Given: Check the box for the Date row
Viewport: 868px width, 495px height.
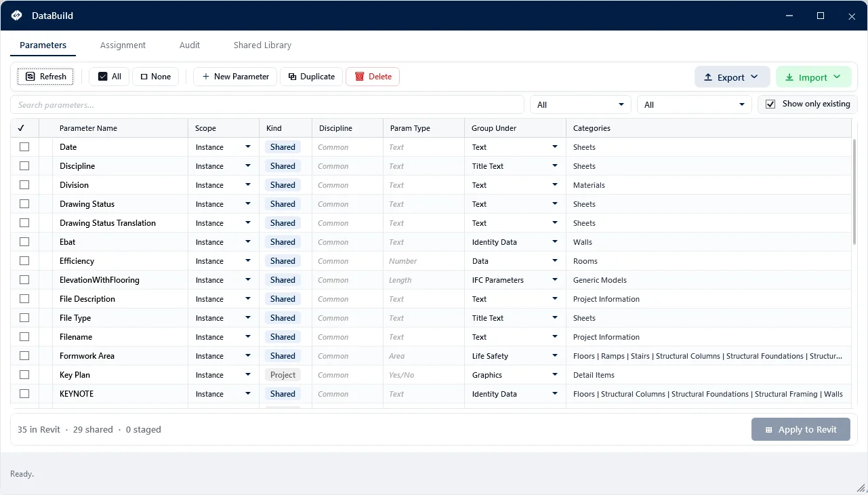Looking at the screenshot, I should [x=24, y=147].
